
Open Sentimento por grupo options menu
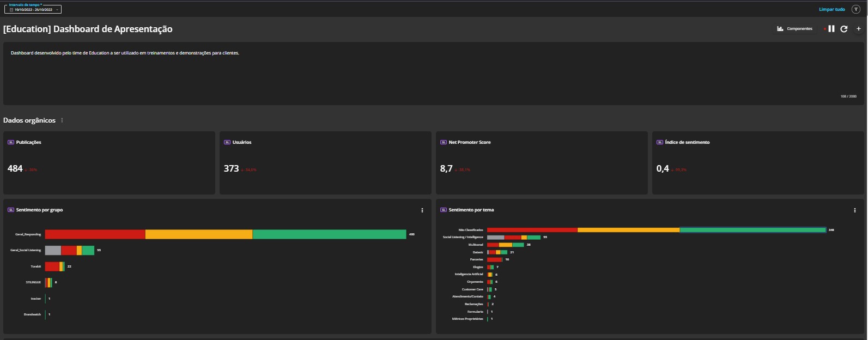pos(422,210)
